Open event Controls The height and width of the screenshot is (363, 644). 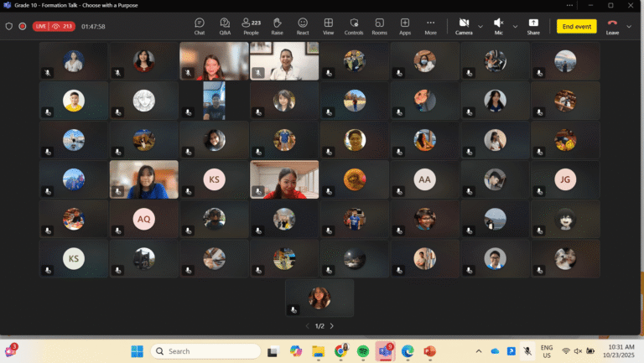[354, 27]
